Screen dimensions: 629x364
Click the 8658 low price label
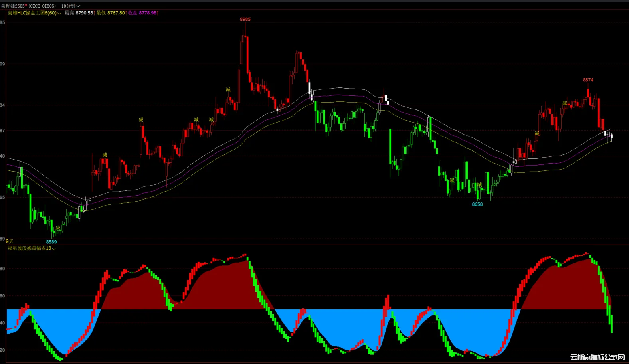[477, 204]
